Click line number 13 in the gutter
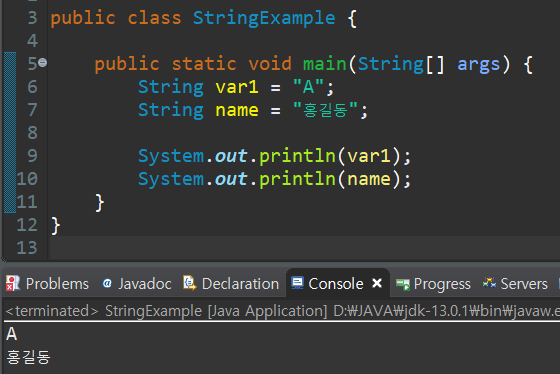This screenshot has width=560, height=374. click(27, 248)
